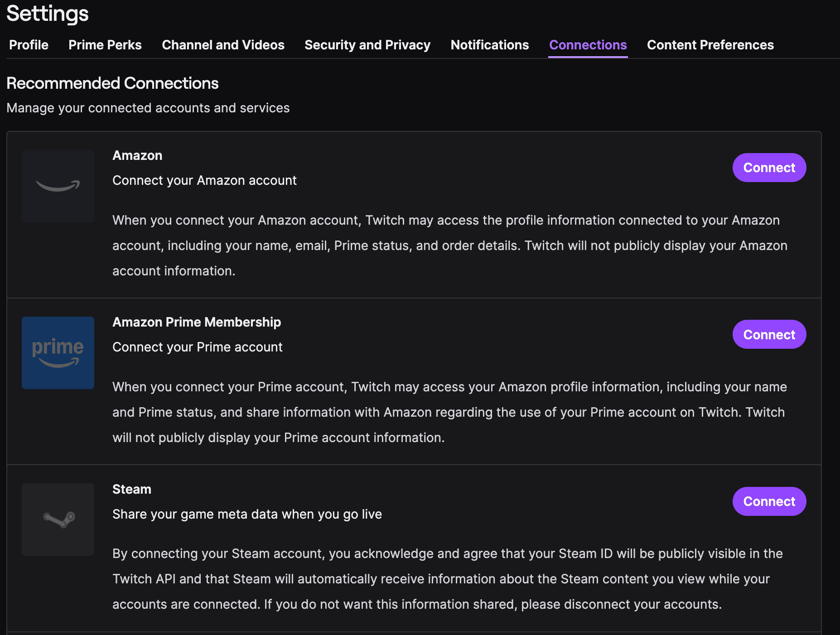Select the Notifications tab
The height and width of the screenshot is (635, 840).
click(x=489, y=45)
